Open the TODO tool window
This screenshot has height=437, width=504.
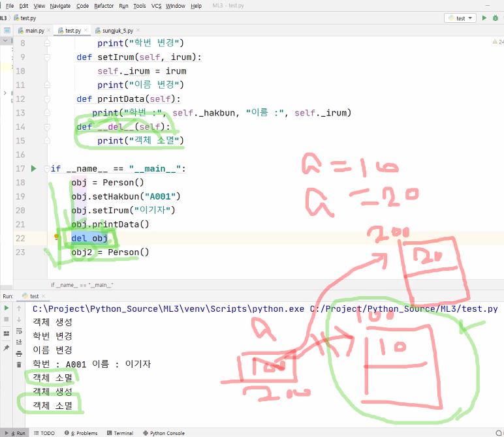[x=44, y=433]
